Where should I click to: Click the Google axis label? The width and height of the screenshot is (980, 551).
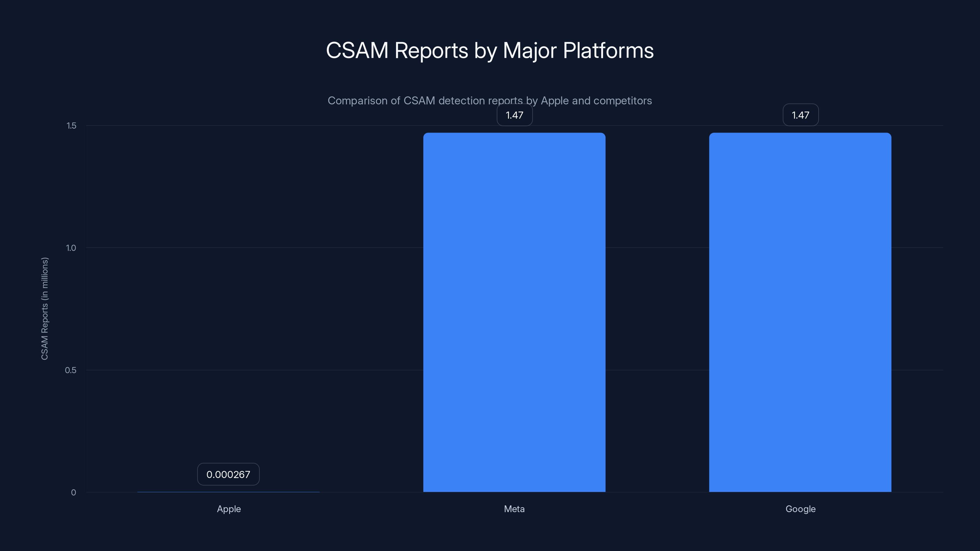[x=800, y=509]
